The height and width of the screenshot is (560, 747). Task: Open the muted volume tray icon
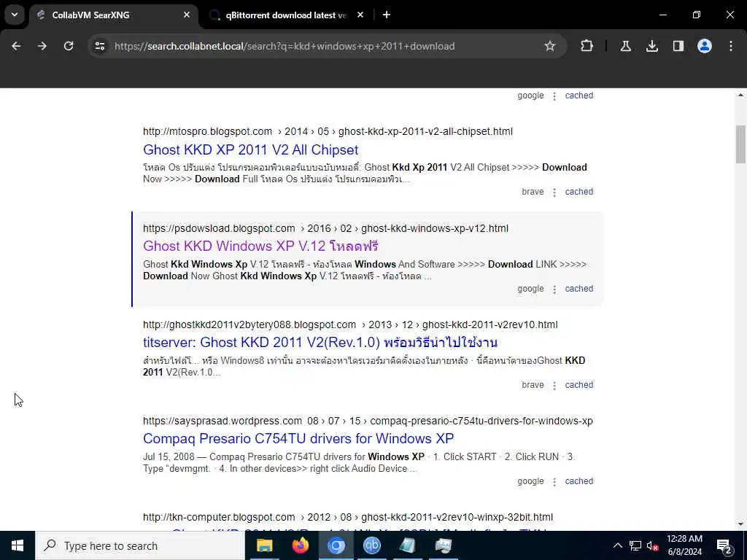coord(652,545)
